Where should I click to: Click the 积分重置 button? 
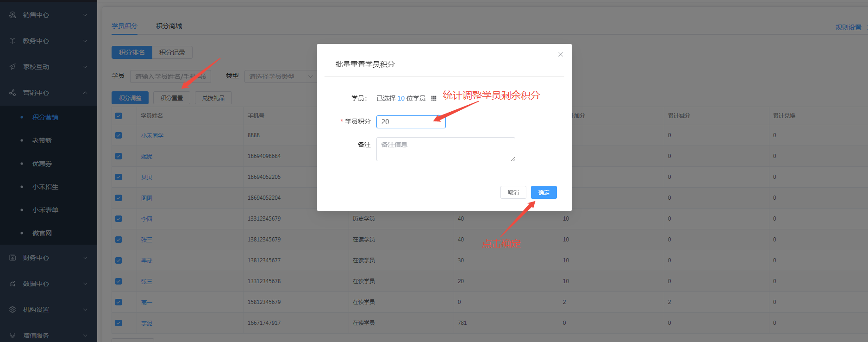(x=172, y=98)
